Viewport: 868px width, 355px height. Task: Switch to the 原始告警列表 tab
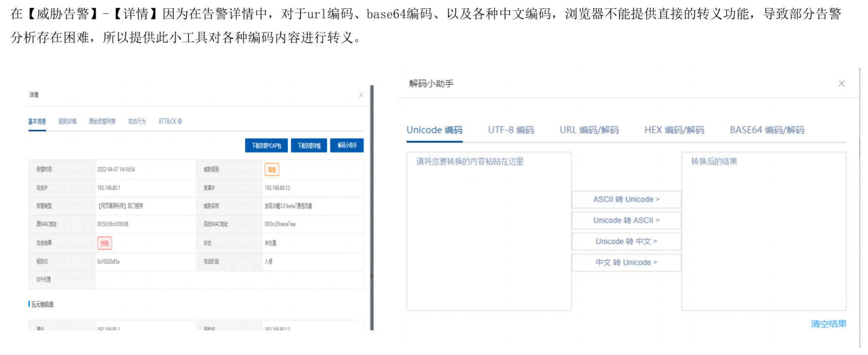[102, 121]
